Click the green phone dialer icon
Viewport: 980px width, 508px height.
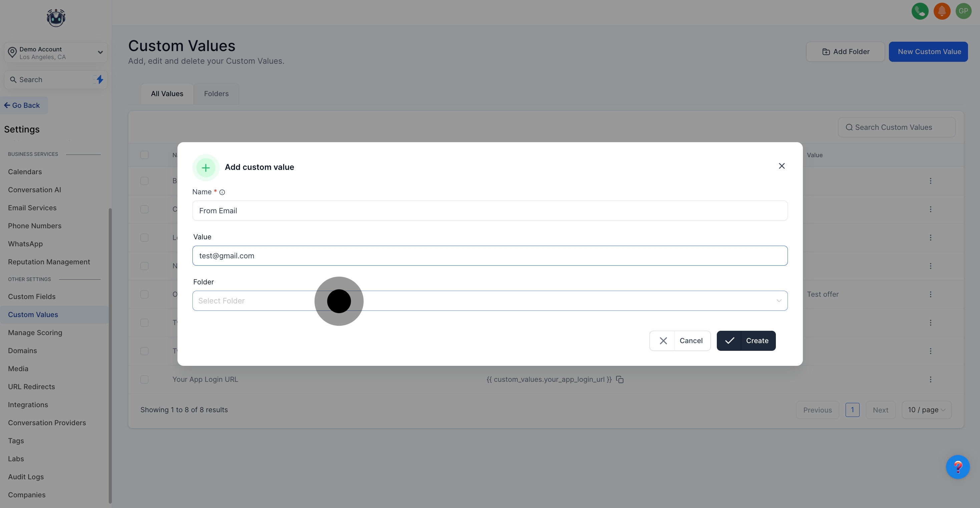[x=920, y=11]
